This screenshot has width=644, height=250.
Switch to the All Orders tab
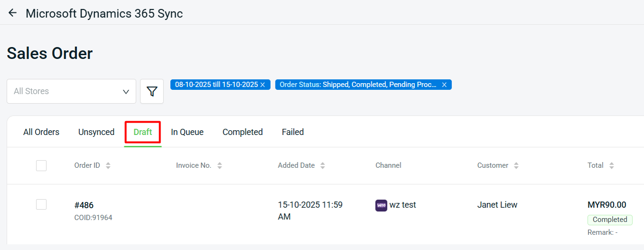[41, 132]
